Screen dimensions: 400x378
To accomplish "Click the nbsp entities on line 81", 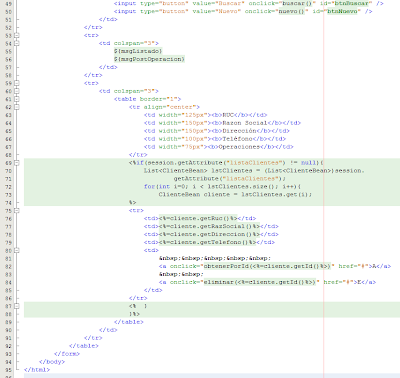I will [215, 258].
